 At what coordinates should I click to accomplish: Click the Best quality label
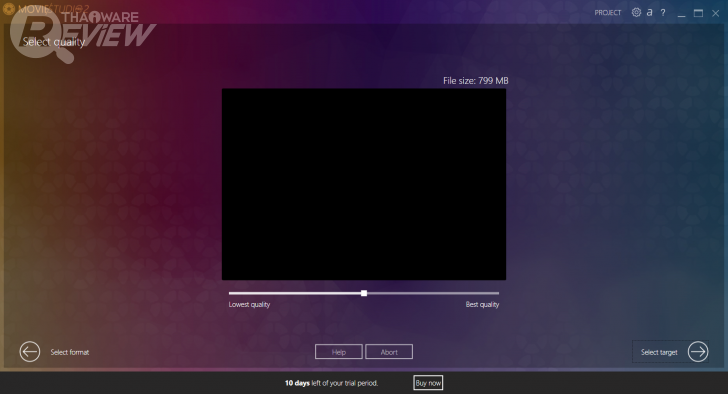click(482, 304)
